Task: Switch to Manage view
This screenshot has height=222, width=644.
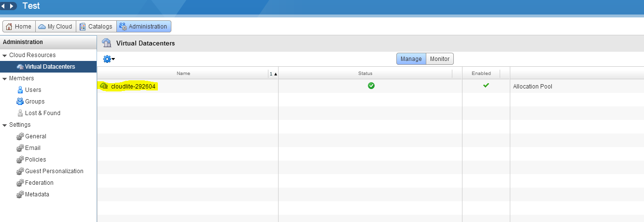Action: (x=411, y=59)
